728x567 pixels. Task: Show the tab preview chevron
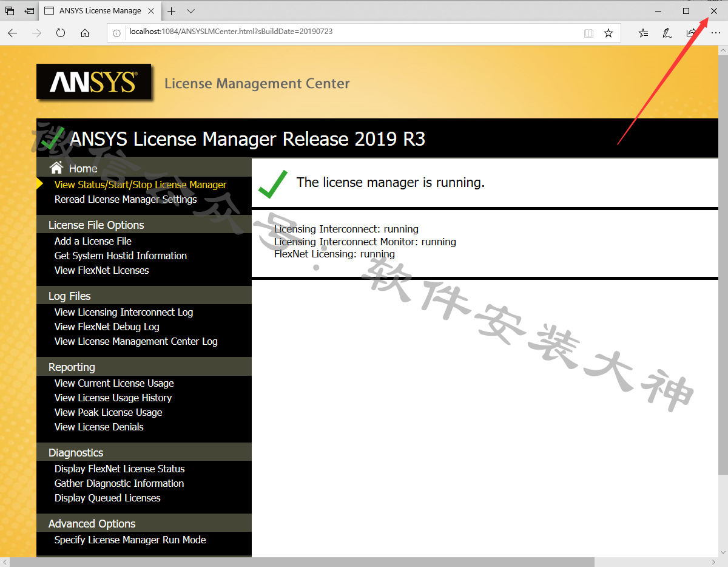(x=190, y=11)
